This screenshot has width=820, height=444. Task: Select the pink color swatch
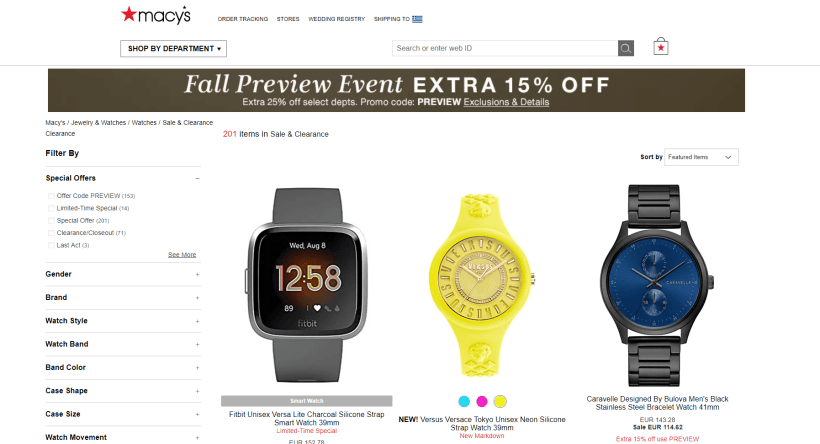[482, 402]
